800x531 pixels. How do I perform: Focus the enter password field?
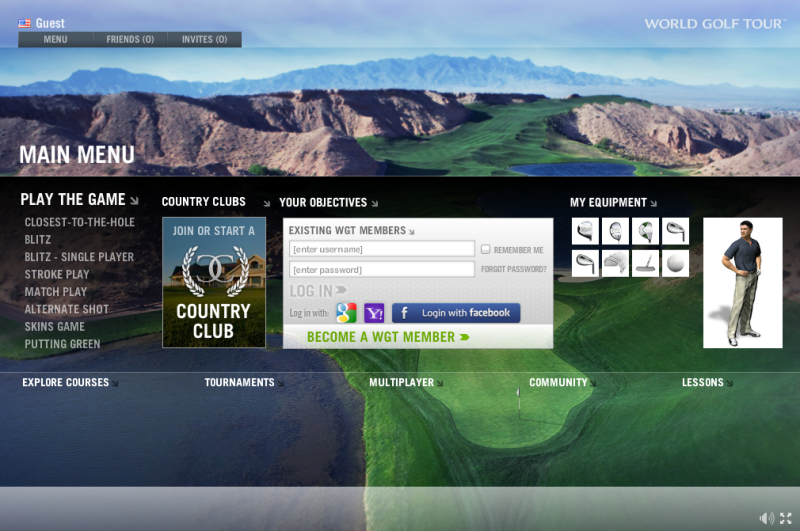pos(382,269)
